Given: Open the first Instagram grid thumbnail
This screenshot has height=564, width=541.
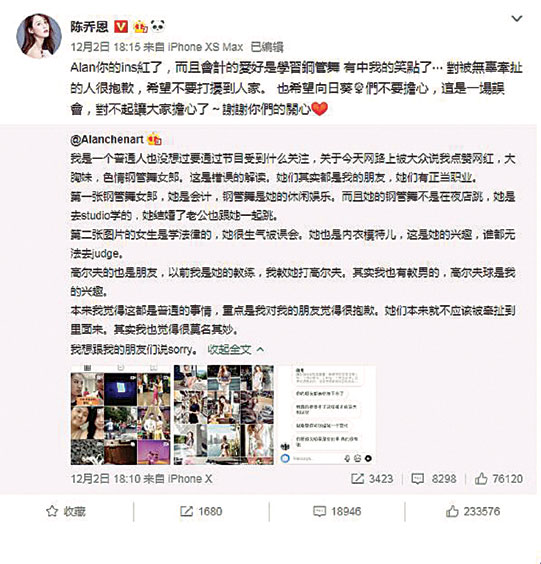Looking at the screenshot, I should [121, 415].
